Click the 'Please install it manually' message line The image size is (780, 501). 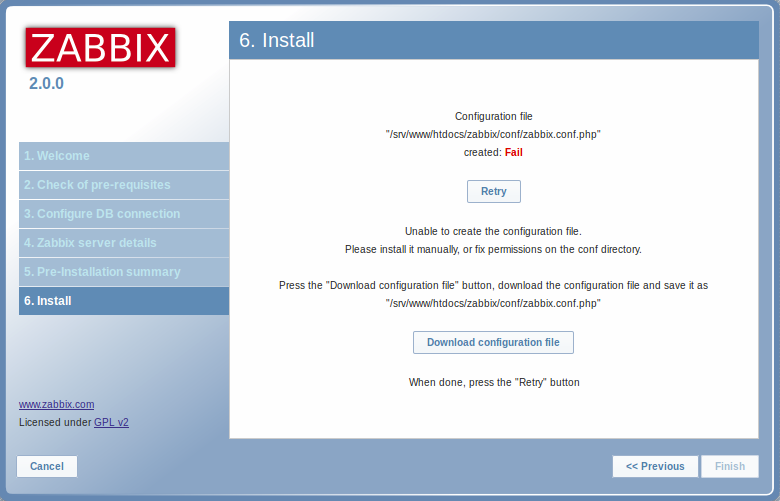[x=493, y=249]
